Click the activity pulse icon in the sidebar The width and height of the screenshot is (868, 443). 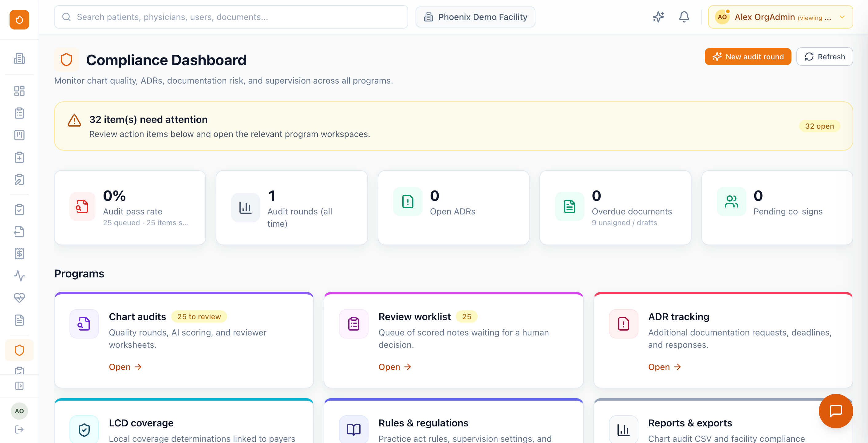(x=19, y=276)
